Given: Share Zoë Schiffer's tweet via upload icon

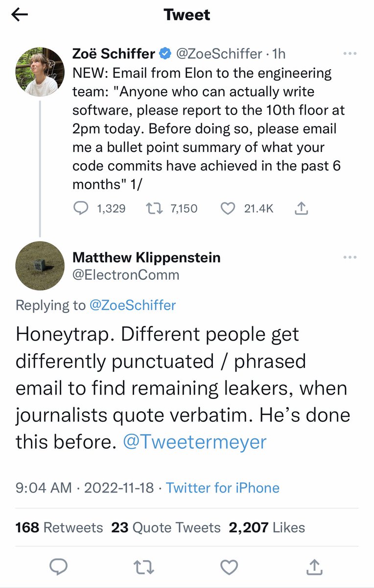Looking at the screenshot, I should tap(302, 209).
